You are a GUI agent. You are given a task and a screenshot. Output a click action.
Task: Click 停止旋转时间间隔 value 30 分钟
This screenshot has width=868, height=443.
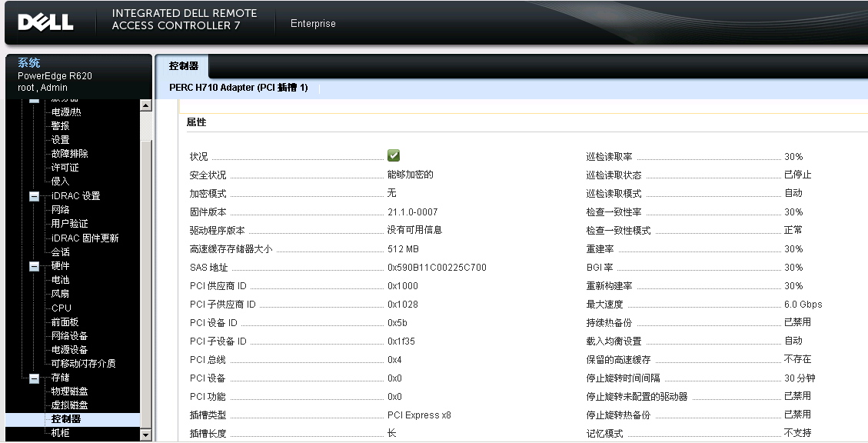point(800,378)
